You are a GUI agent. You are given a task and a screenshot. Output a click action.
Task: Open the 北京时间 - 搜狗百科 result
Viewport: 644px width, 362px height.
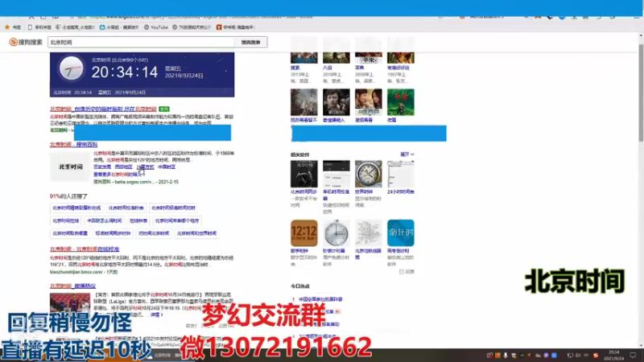coord(73,145)
